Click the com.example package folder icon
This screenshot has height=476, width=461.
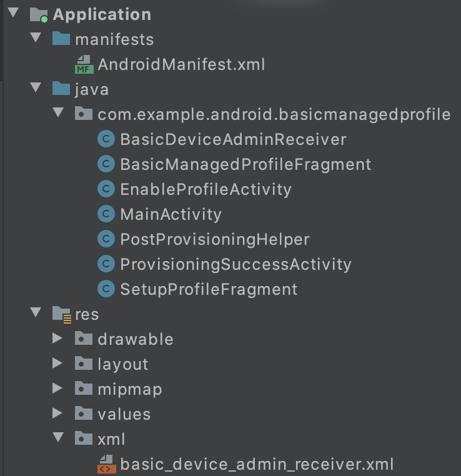[x=84, y=114]
